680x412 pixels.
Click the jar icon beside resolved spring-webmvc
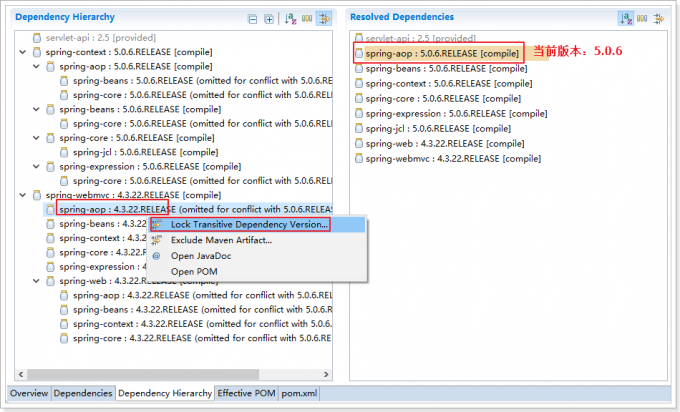[x=358, y=158]
